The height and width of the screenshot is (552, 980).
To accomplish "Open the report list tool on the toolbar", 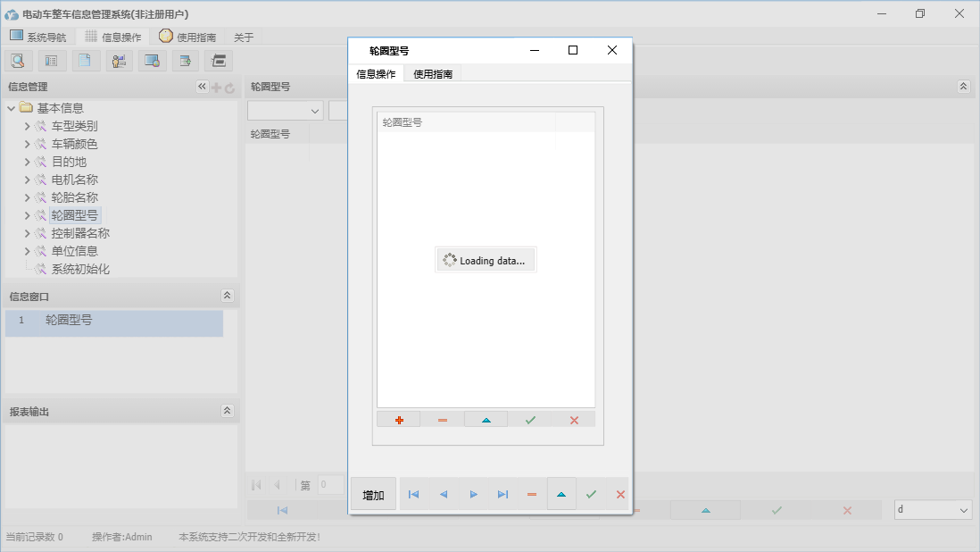I will [x=51, y=60].
